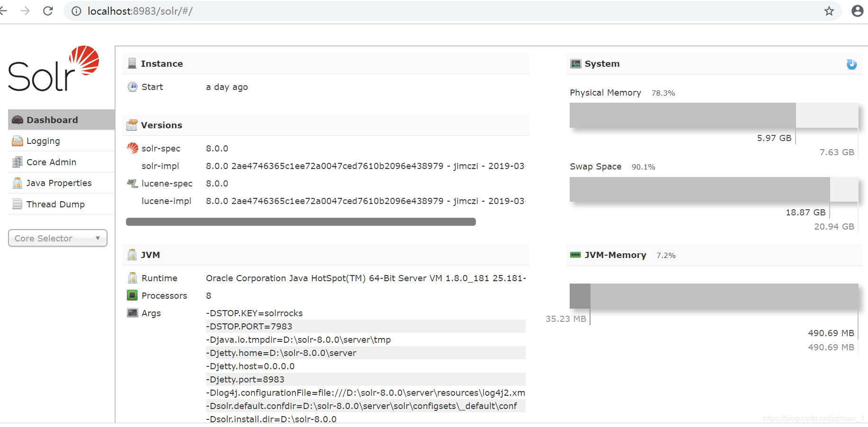Click the Core Admin link
This screenshot has height=427, width=868.
pos(51,162)
